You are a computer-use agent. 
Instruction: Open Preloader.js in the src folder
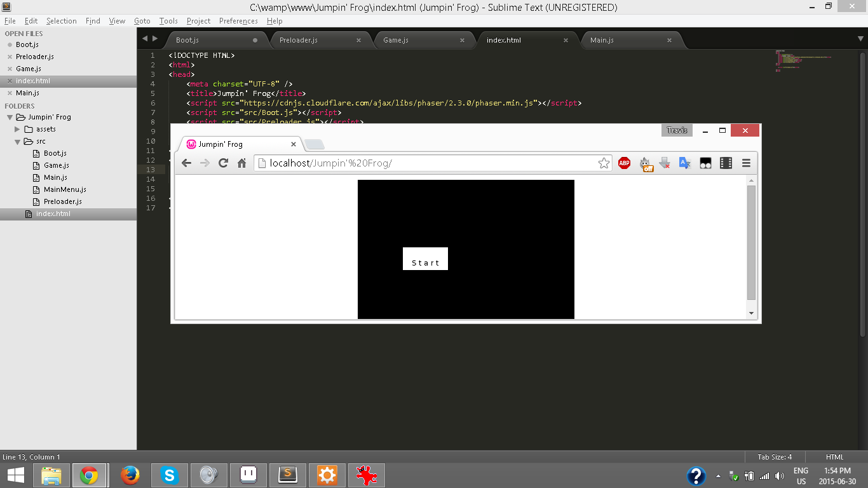pos(63,202)
